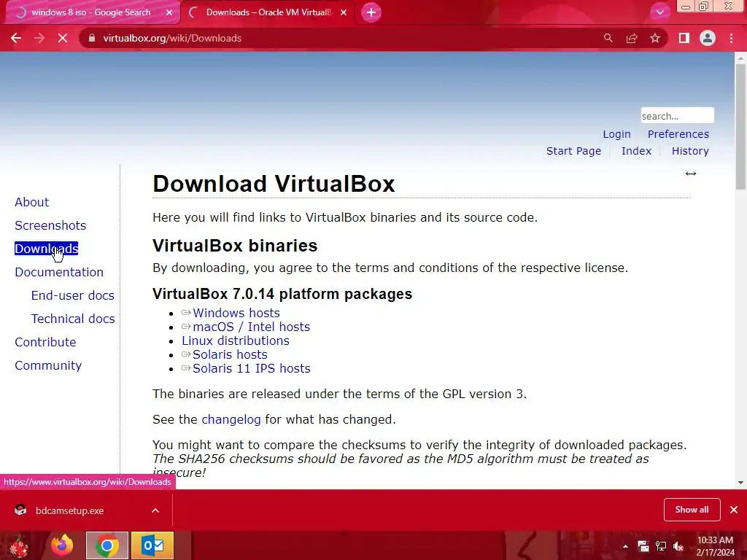
Task: Toggle page width with double-arrow icon
Action: (x=690, y=174)
